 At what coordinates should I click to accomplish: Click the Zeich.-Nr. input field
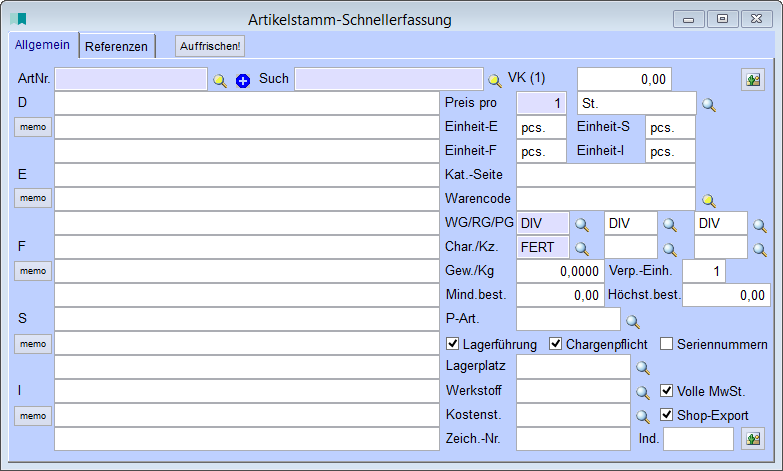click(x=573, y=439)
